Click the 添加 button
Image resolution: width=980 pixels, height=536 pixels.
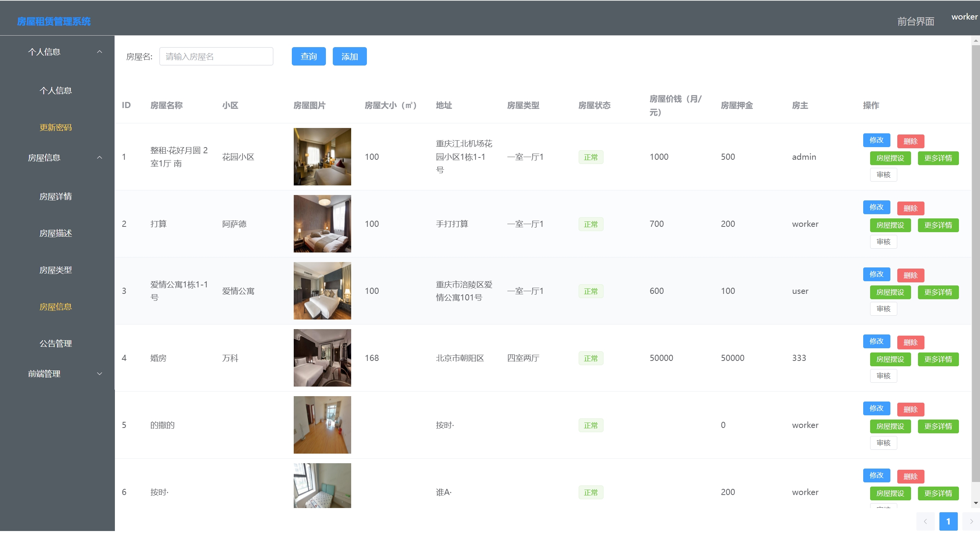point(349,57)
